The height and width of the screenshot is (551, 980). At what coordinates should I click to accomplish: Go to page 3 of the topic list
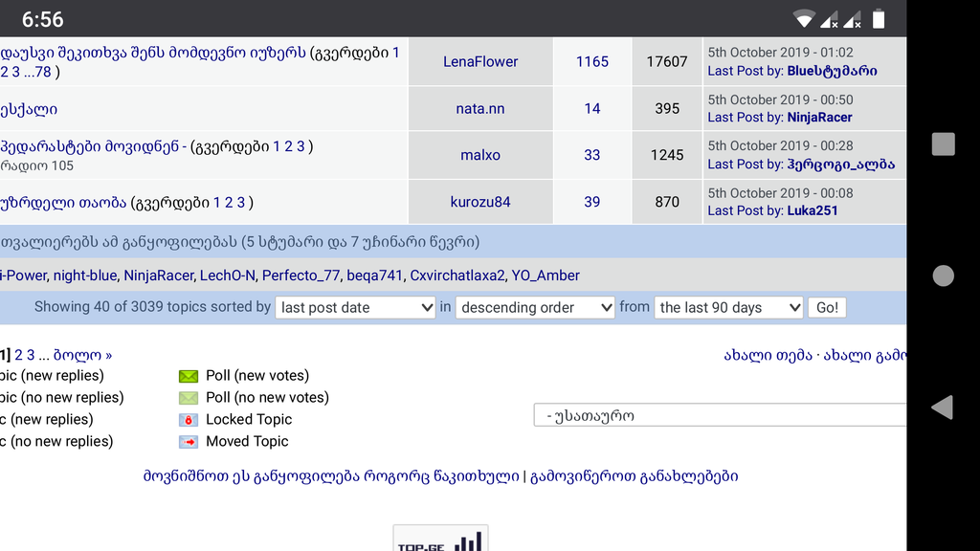click(31, 355)
